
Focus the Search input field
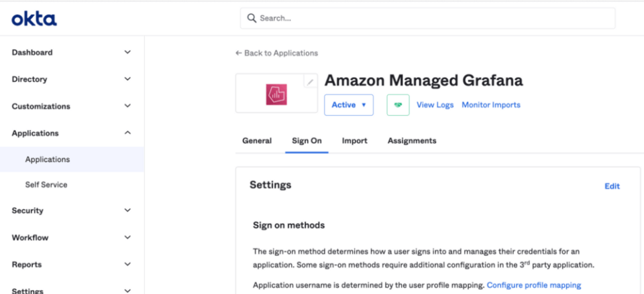pos(427,18)
